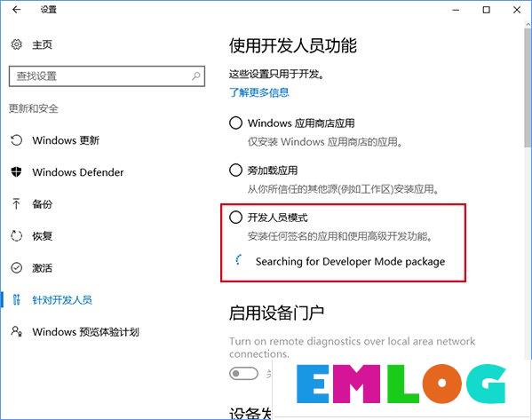Screen dimensions: 532x420
Task: Open 主页 gear icon
Action: point(16,44)
